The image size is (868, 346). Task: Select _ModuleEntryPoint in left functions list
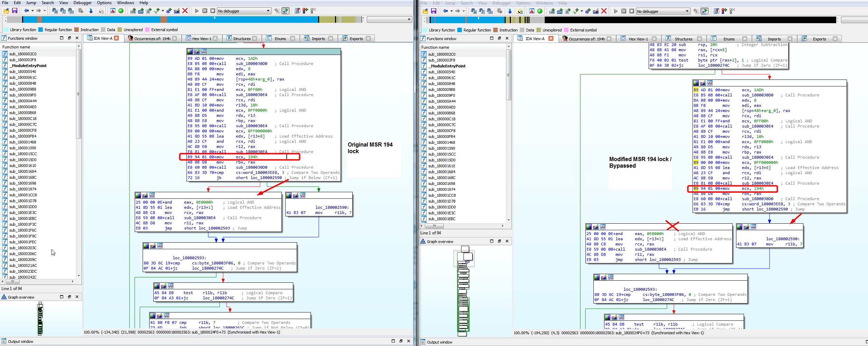[28, 66]
